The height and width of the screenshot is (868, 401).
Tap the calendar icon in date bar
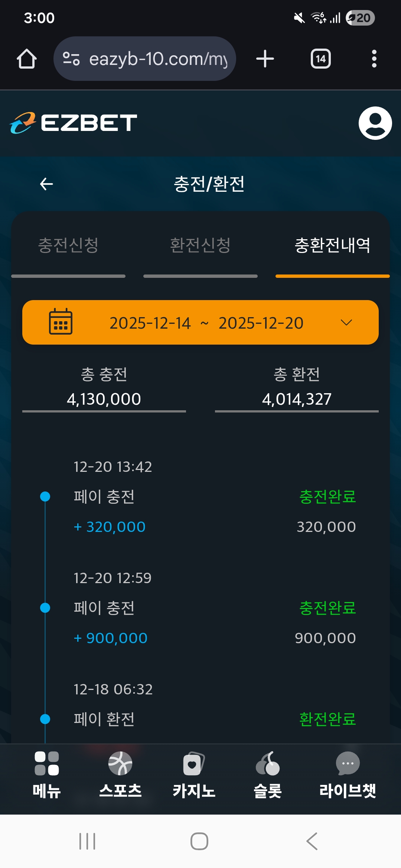[61, 322]
